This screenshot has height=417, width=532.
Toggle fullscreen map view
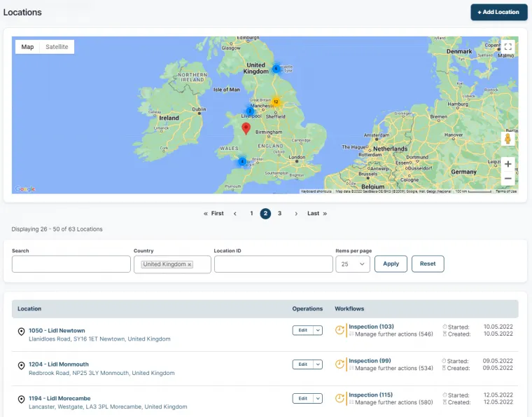pyautogui.click(x=507, y=46)
